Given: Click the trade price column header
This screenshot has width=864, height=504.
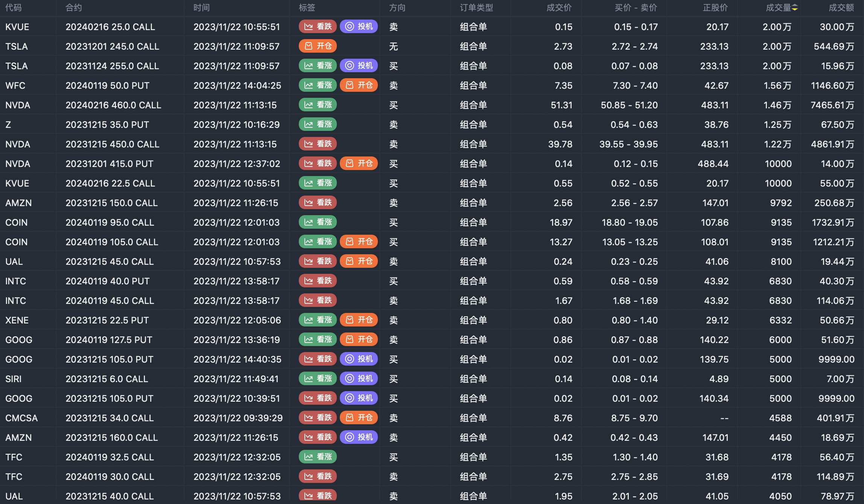Looking at the screenshot, I should (559, 8).
